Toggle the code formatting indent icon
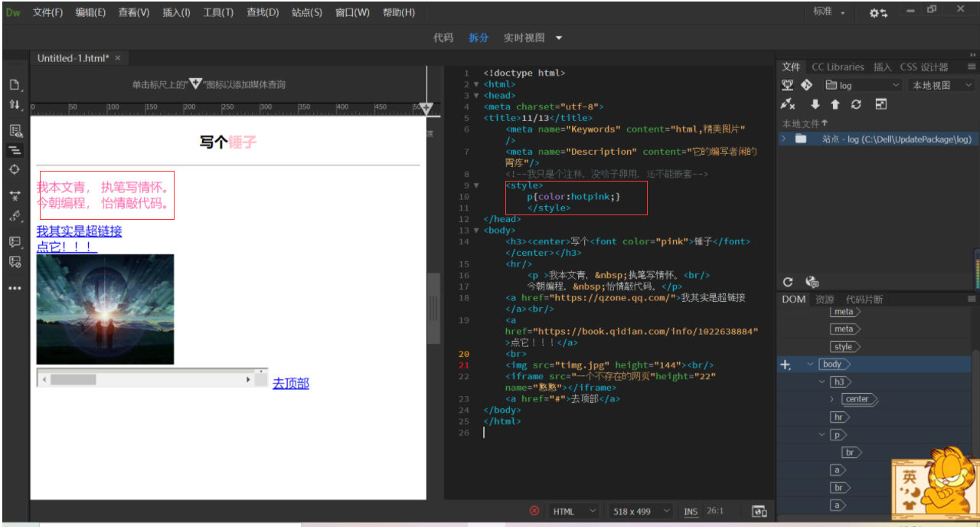 tap(15, 150)
